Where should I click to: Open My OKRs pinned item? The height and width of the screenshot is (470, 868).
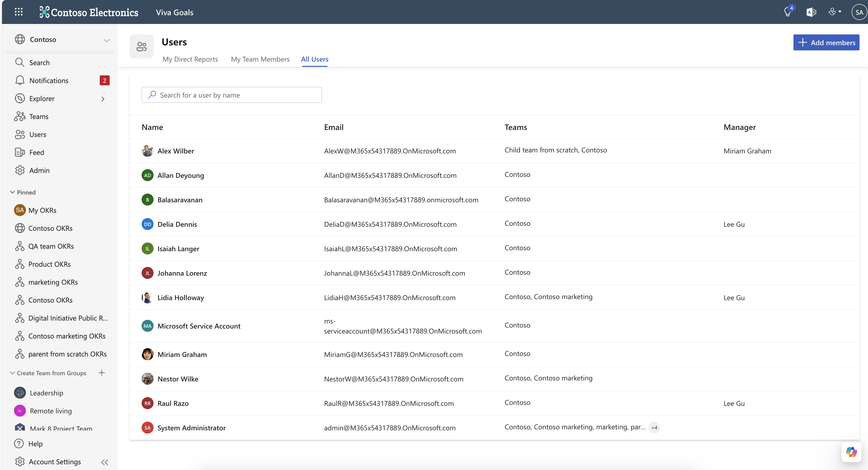coord(42,210)
